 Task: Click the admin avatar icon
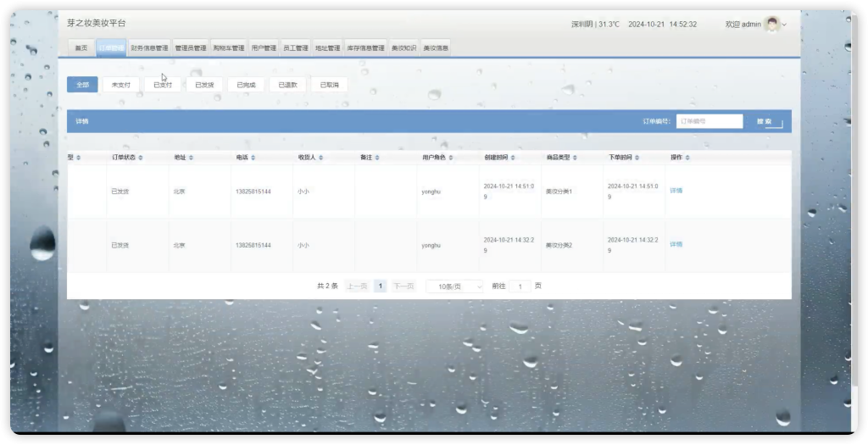click(x=771, y=24)
